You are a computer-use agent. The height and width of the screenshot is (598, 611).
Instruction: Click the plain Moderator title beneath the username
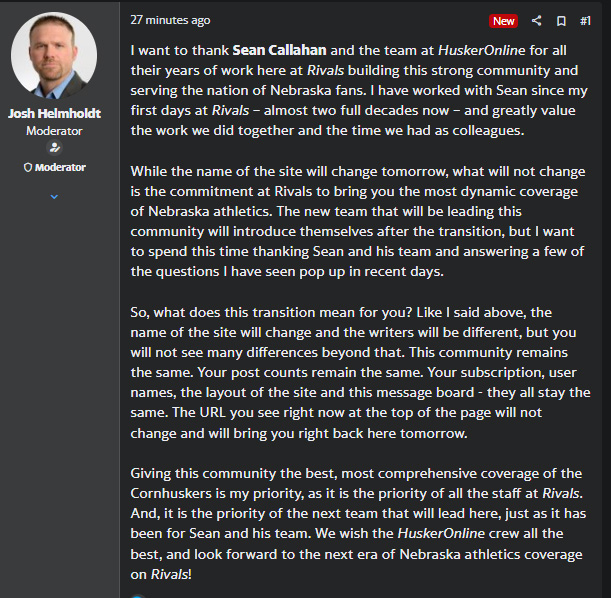coord(54,131)
